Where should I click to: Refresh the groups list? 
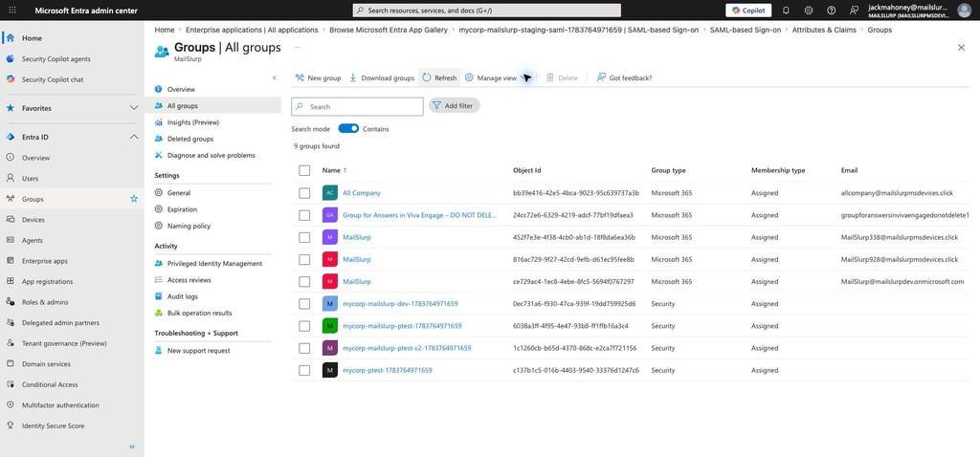(439, 78)
